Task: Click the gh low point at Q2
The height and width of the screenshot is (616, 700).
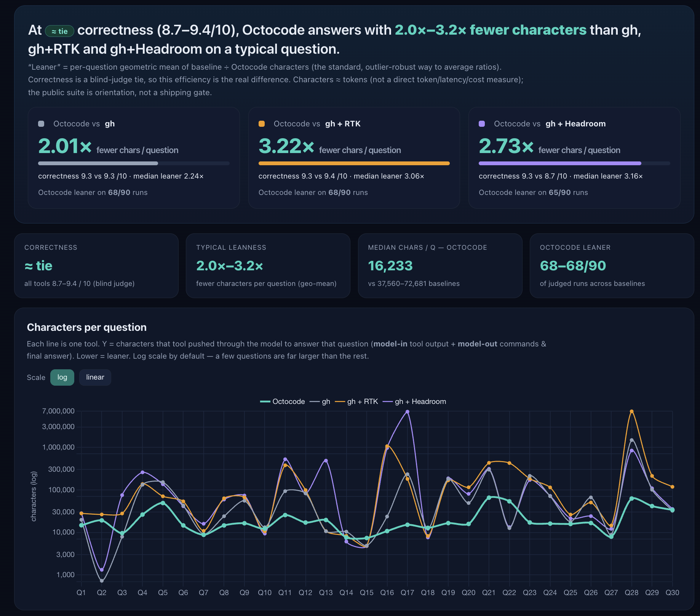Action: tap(102, 581)
